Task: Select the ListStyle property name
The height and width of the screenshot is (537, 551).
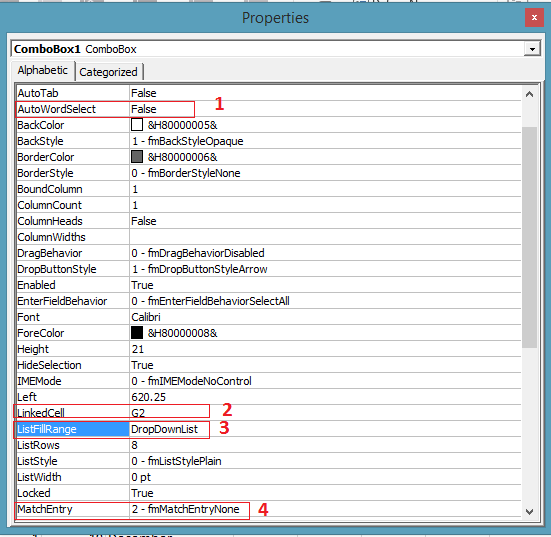Action: [x=37, y=461]
